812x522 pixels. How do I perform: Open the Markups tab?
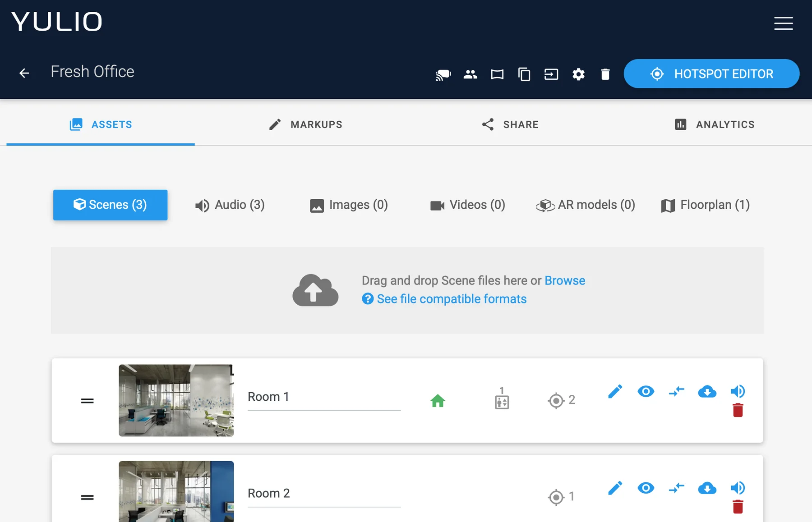[305, 124]
